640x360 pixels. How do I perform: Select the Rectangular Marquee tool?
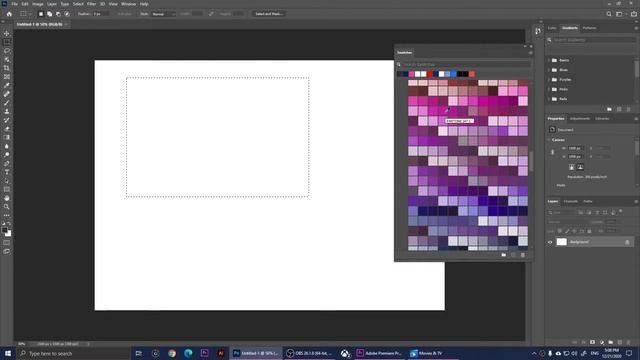coord(7,42)
